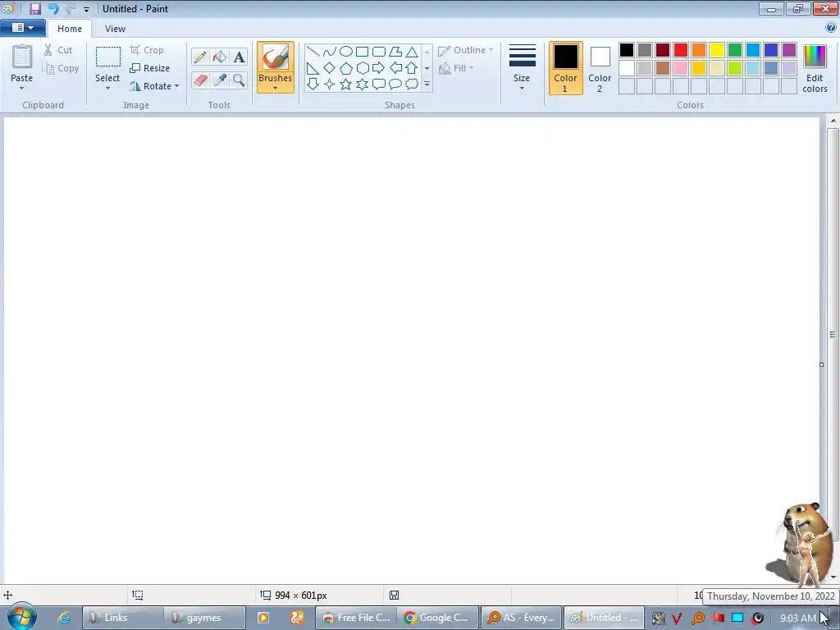
Task: Choose the Up arrow shape
Action: tap(412, 68)
